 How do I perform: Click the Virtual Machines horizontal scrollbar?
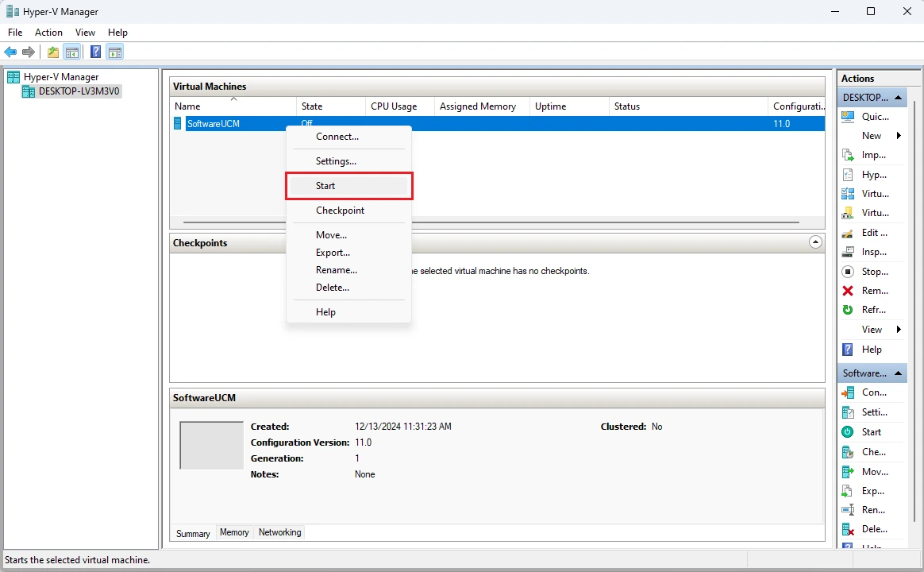point(491,222)
